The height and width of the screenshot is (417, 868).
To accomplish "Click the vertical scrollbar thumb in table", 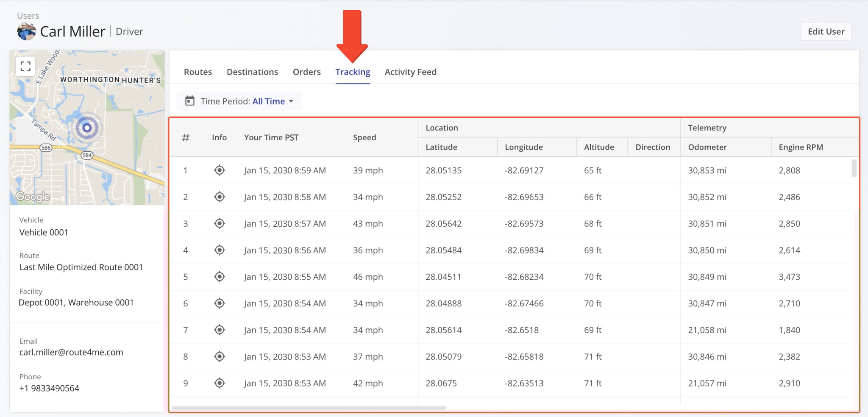I will click(x=854, y=168).
